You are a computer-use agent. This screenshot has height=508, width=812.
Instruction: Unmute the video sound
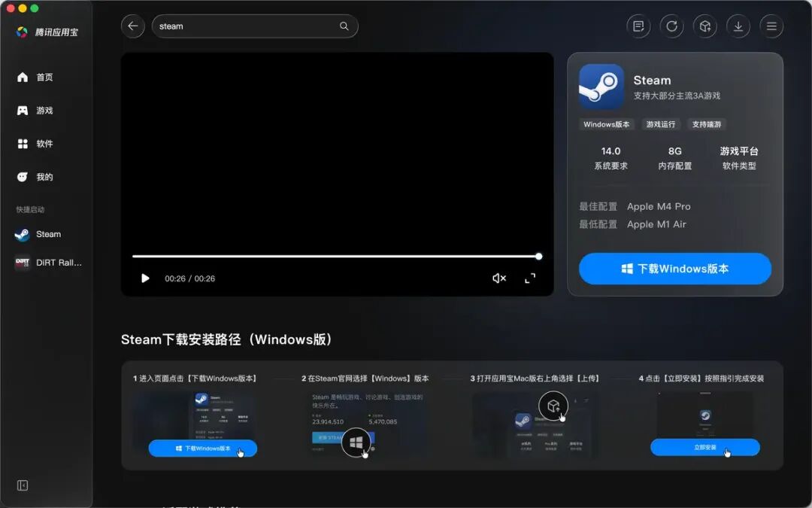click(499, 278)
